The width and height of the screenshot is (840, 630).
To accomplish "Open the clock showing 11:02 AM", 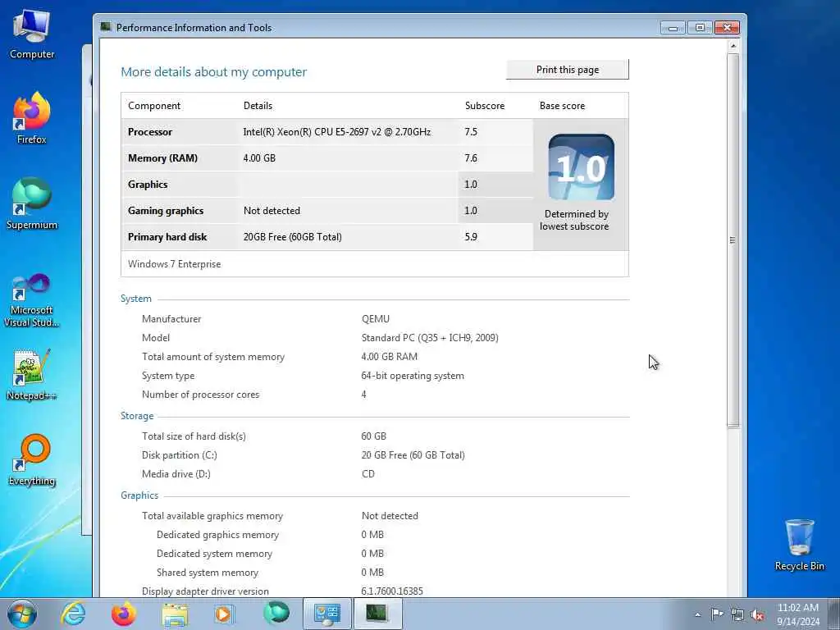I will (798, 614).
